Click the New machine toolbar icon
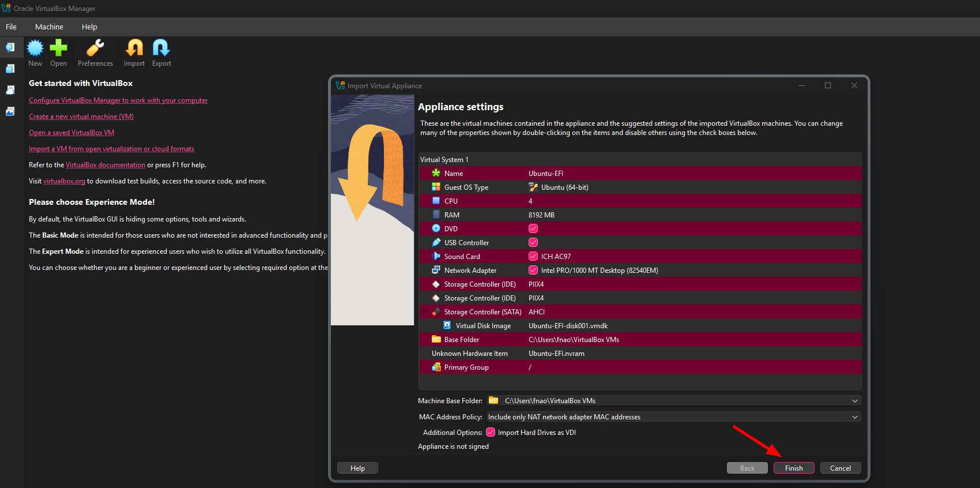Screen dimensions: 980x488 (x=35, y=48)
